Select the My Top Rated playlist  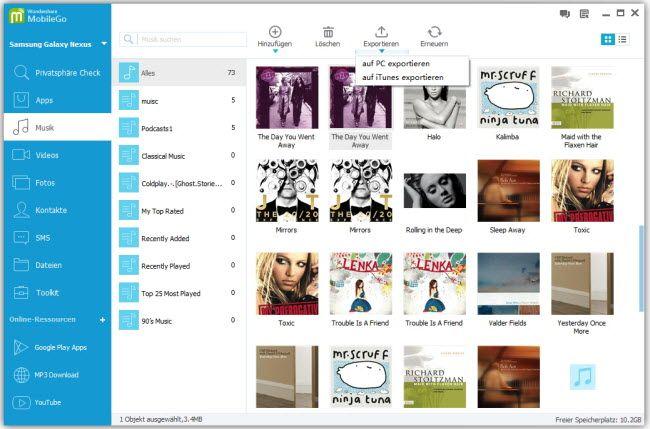(x=179, y=211)
